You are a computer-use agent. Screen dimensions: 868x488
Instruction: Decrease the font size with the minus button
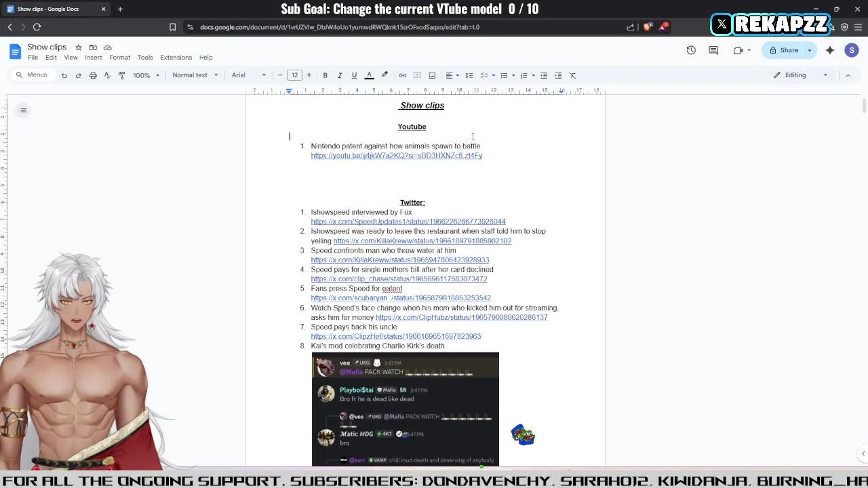tap(280, 75)
